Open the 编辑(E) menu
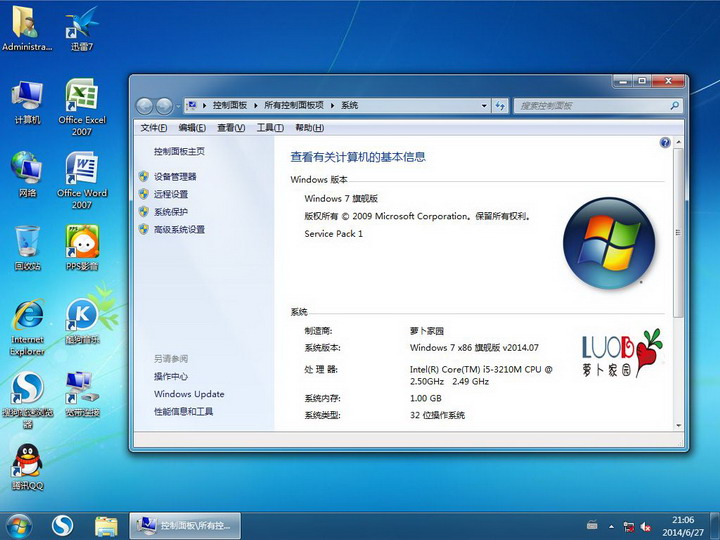Viewport: 720px width, 540px height. (192, 128)
